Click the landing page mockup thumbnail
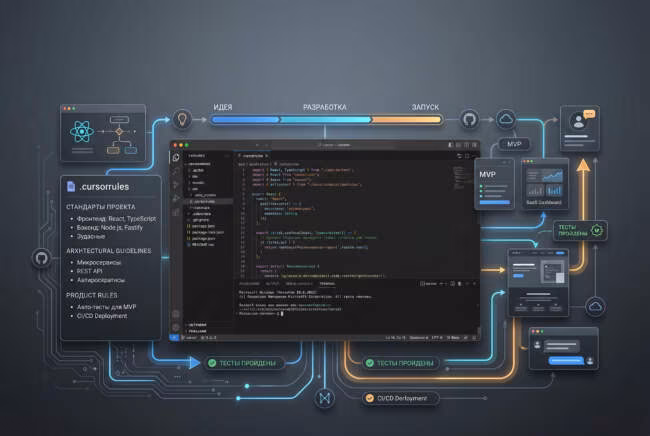Viewport: 650px width, 436px height. [538, 283]
